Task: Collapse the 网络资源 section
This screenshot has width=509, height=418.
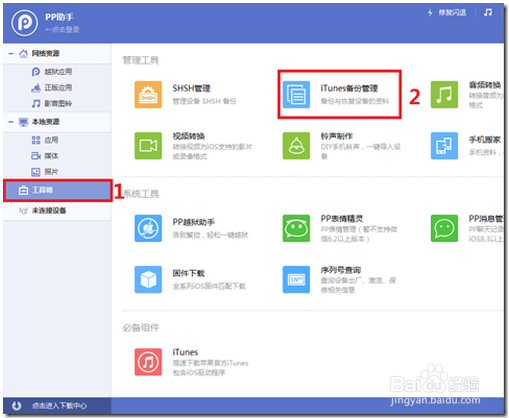Action: point(11,54)
